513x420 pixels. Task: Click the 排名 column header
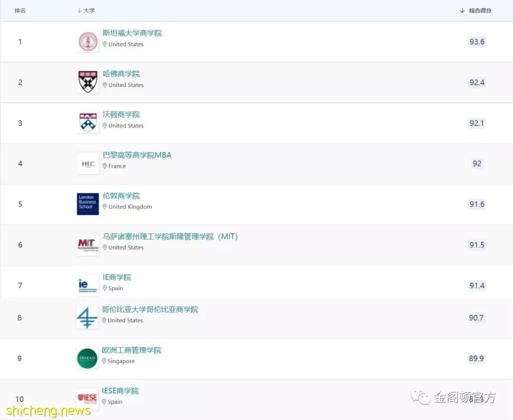point(20,10)
